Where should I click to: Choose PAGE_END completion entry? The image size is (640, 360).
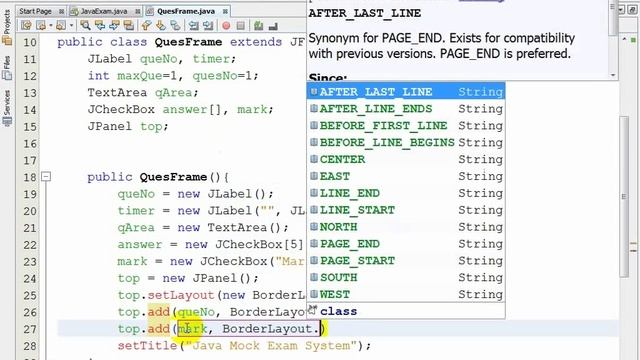[x=406, y=244]
